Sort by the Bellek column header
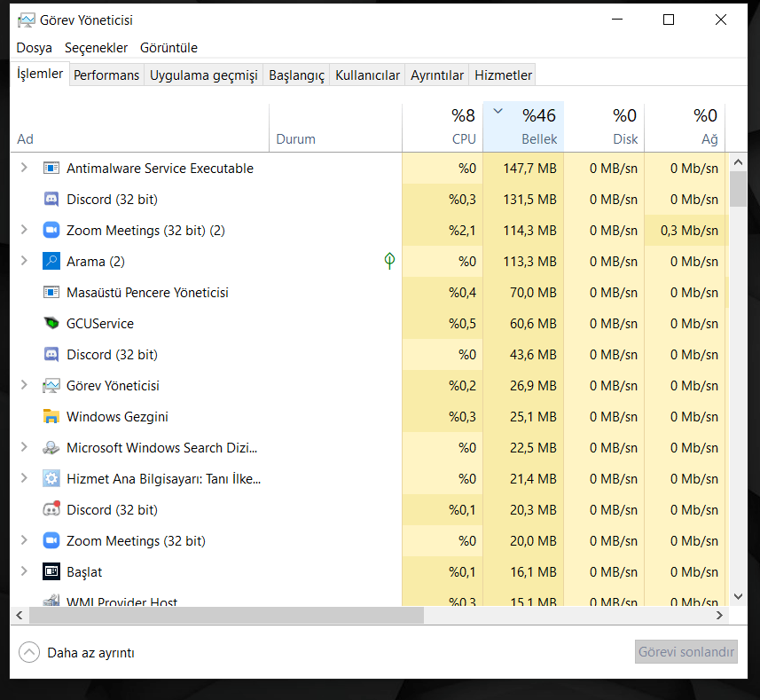 tap(523, 127)
